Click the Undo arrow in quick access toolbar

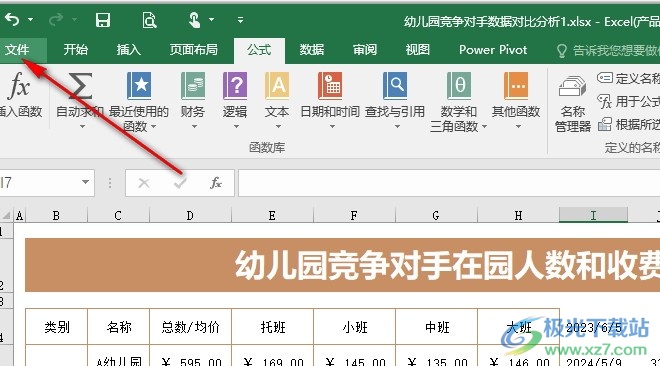12,19
